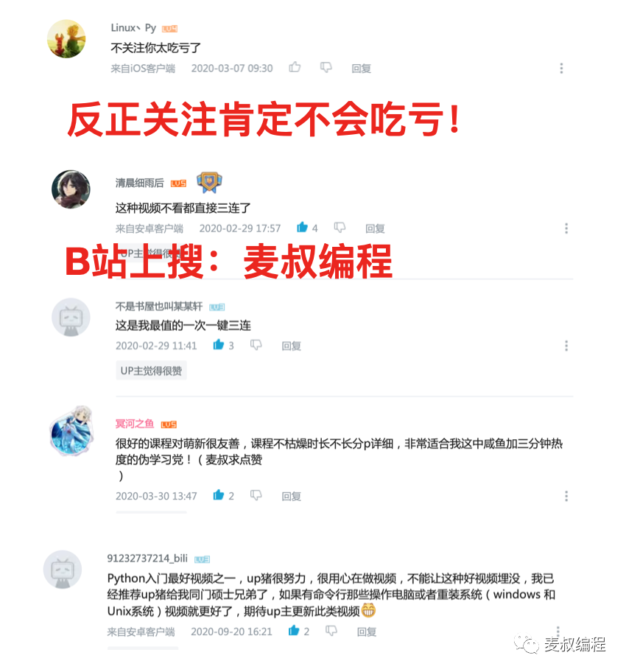Dislike the 冥河之鱼 comment
626x672 pixels.
256,495
